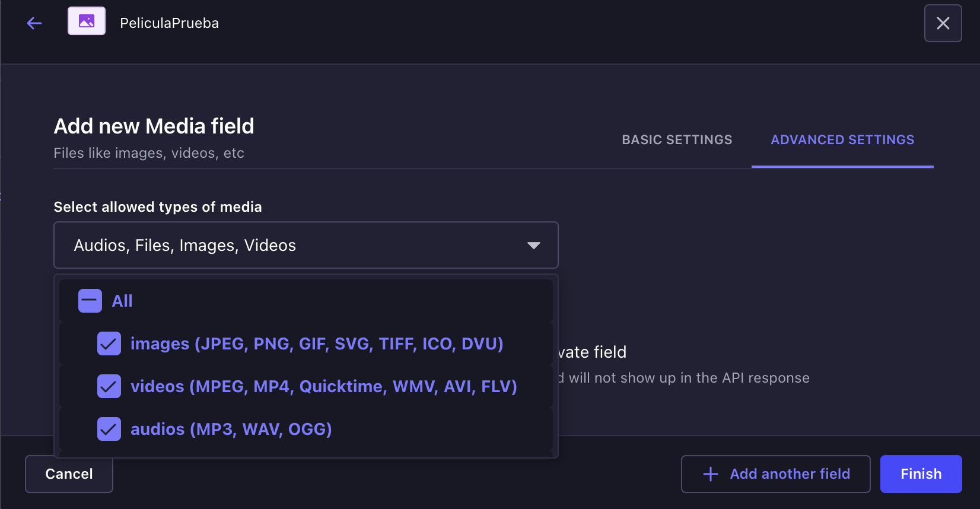
Task: Click the PeliculaPrueba title text
Action: (x=170, y=23)
